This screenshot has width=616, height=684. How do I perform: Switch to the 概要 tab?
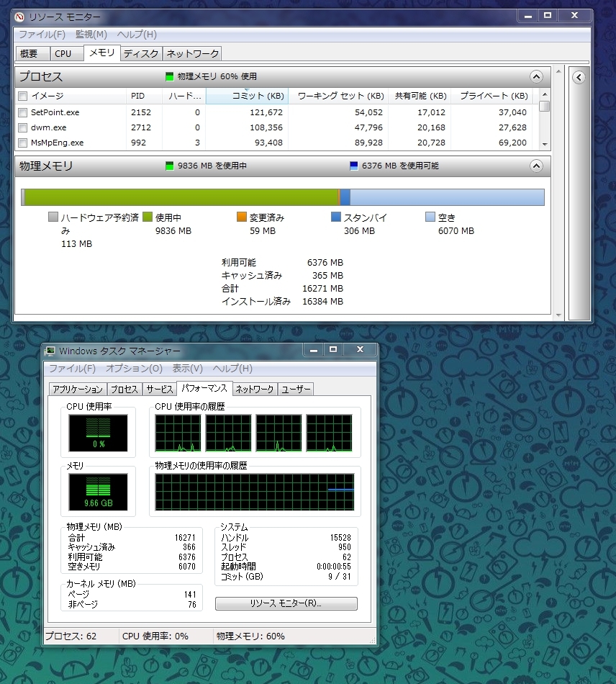pyautogui.click(x=32, y=54)
